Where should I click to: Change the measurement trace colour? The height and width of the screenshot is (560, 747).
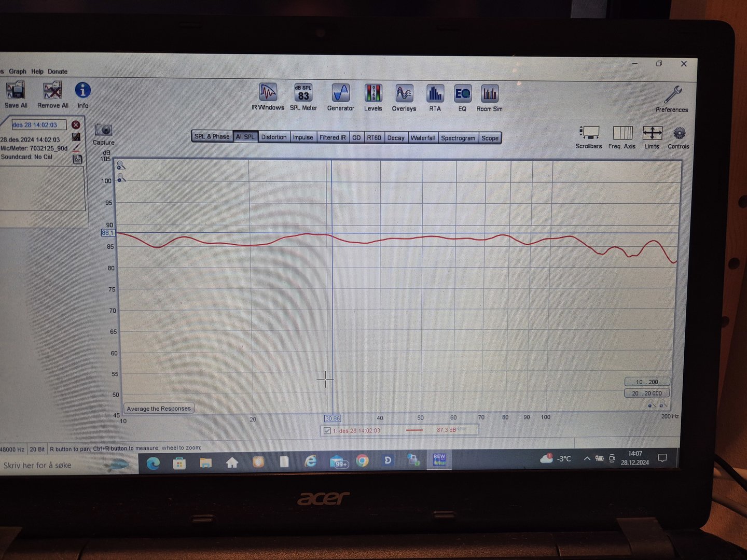click(x=76, y=148)
